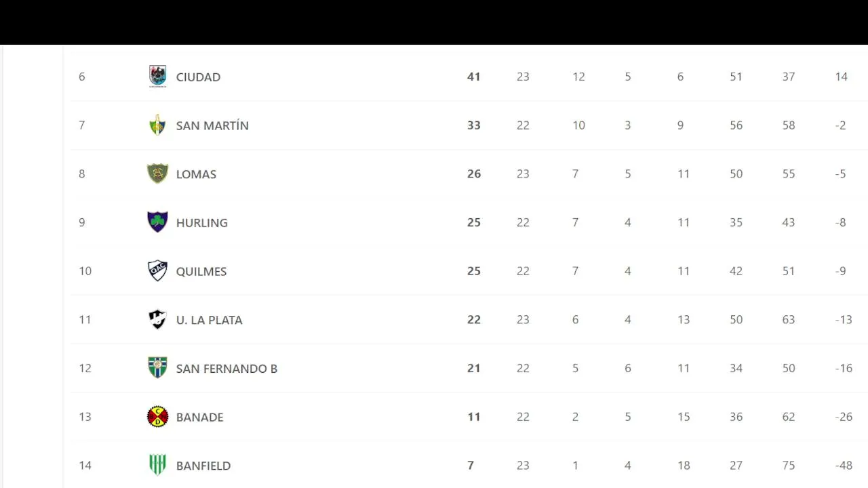Click the Hurling shamrock crest
The image size is (868, 488).
click(x=157, y=222)
